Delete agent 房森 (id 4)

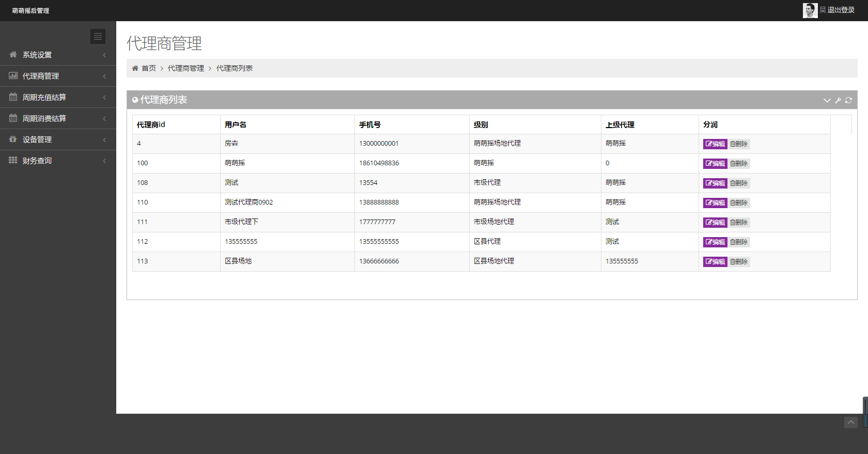point(739,144)
